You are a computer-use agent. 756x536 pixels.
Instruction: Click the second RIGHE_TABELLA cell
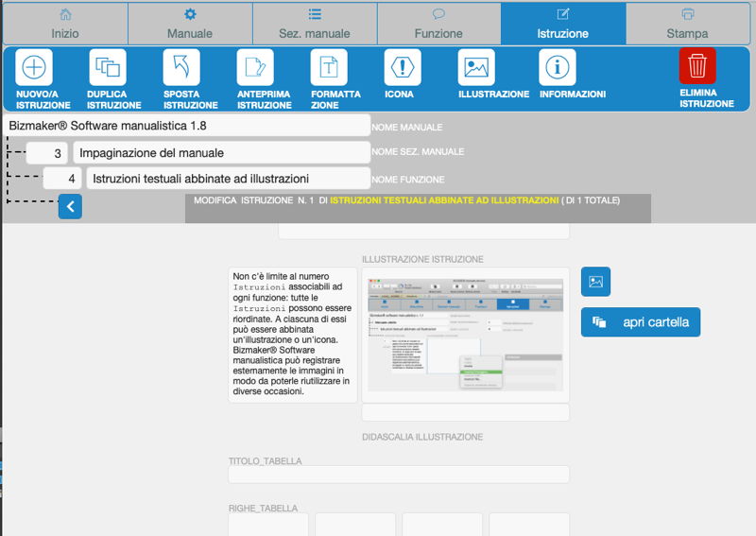pyautogui.click(x=355, y=525)
